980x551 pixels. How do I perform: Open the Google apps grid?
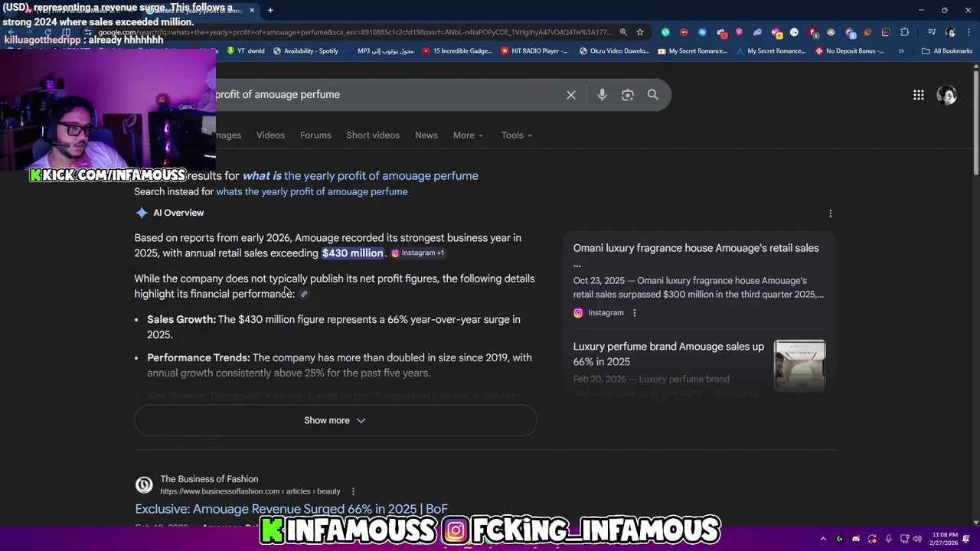click(x=919, y=95)
